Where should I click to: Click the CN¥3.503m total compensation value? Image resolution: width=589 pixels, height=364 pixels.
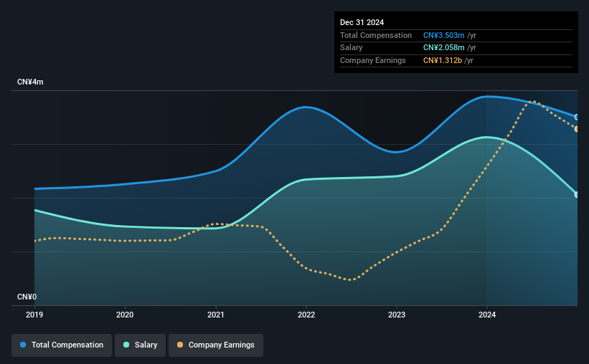(443, 35)
